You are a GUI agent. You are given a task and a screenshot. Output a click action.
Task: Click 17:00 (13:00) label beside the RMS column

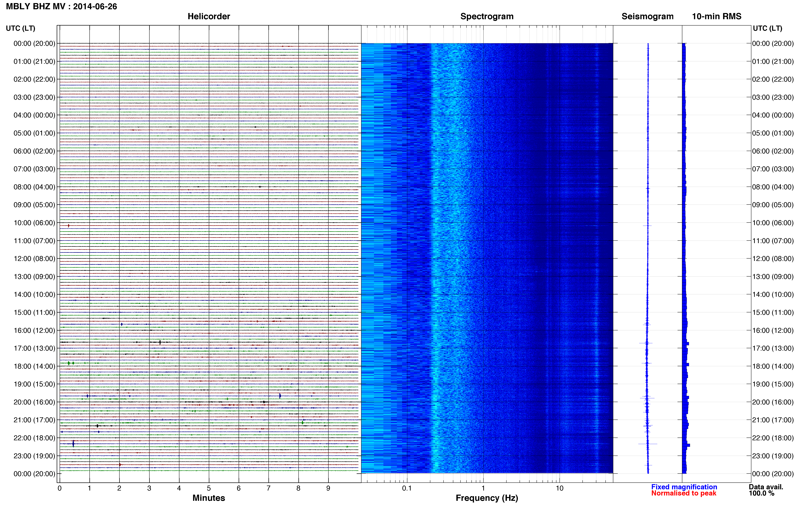click(x=773, y=348)
